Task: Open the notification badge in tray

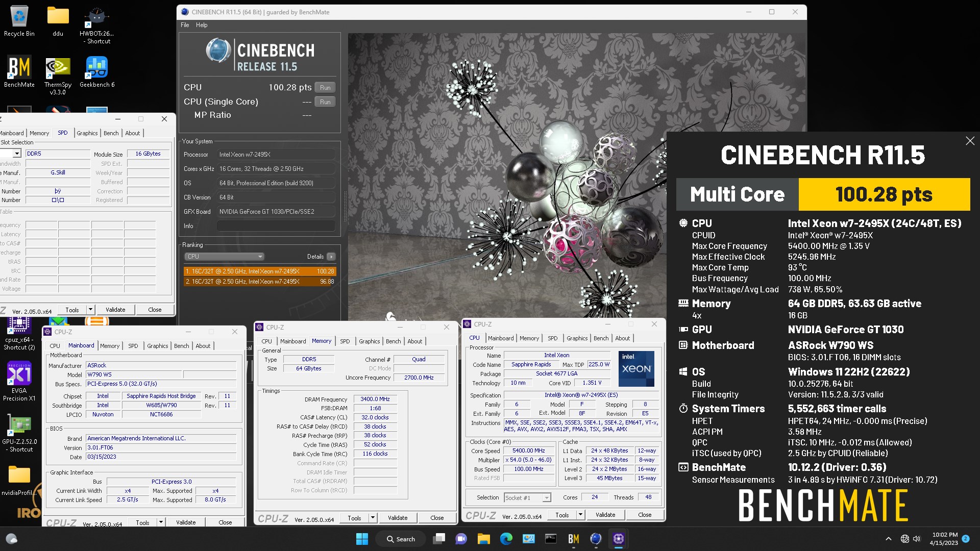Action: coord(966,538)
